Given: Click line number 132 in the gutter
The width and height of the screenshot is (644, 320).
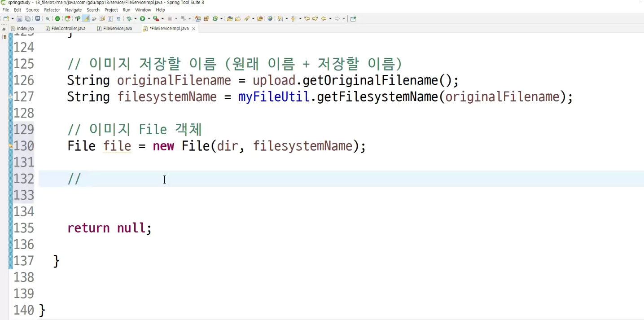Looking at the screenshot, I should tap(24, 179).
